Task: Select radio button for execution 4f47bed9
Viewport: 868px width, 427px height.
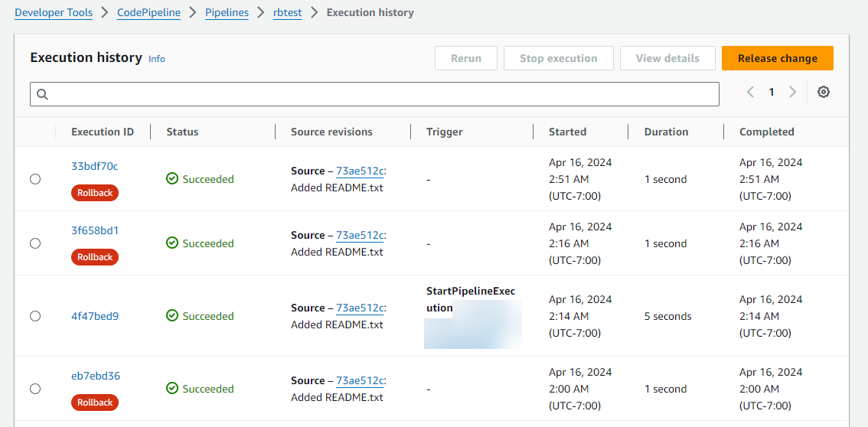Action: click(x=35, y=316)
